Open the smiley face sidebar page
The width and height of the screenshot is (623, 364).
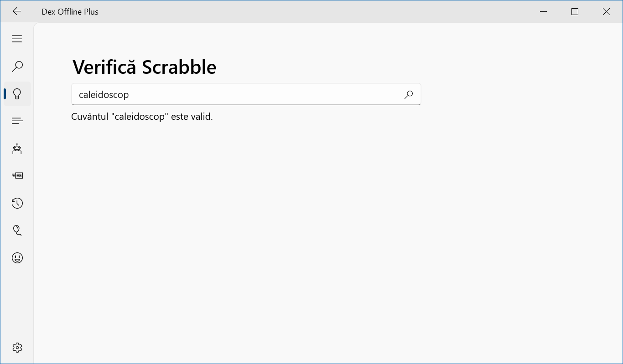click(17, 258)
